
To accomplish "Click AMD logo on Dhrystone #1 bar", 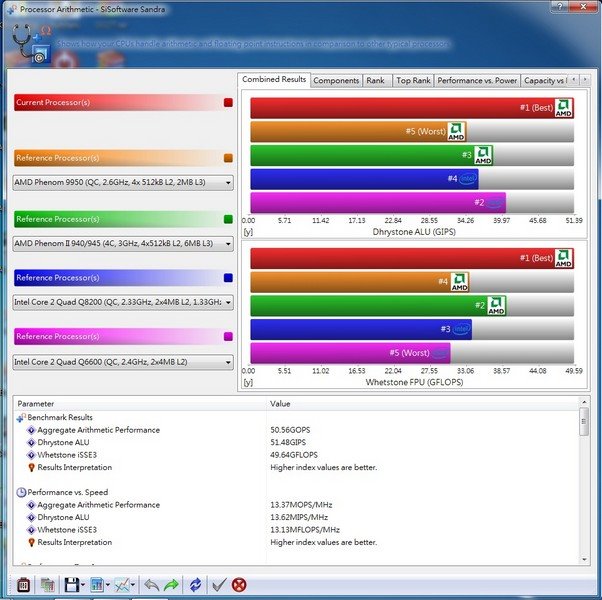I will pos(564,108).
